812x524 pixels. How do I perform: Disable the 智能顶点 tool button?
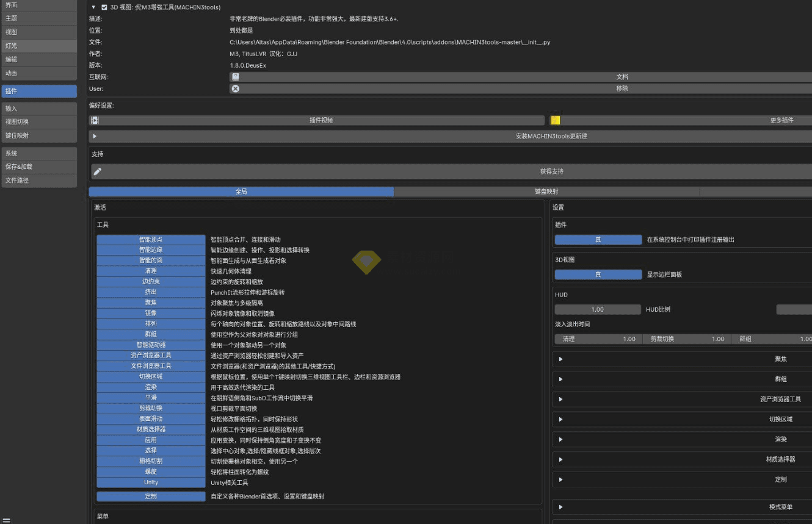150,239
